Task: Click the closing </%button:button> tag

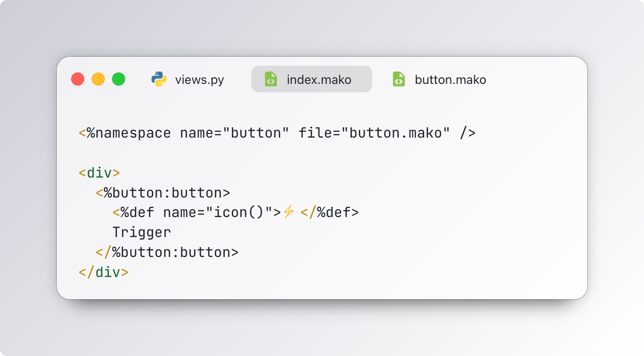Action: 167,252
